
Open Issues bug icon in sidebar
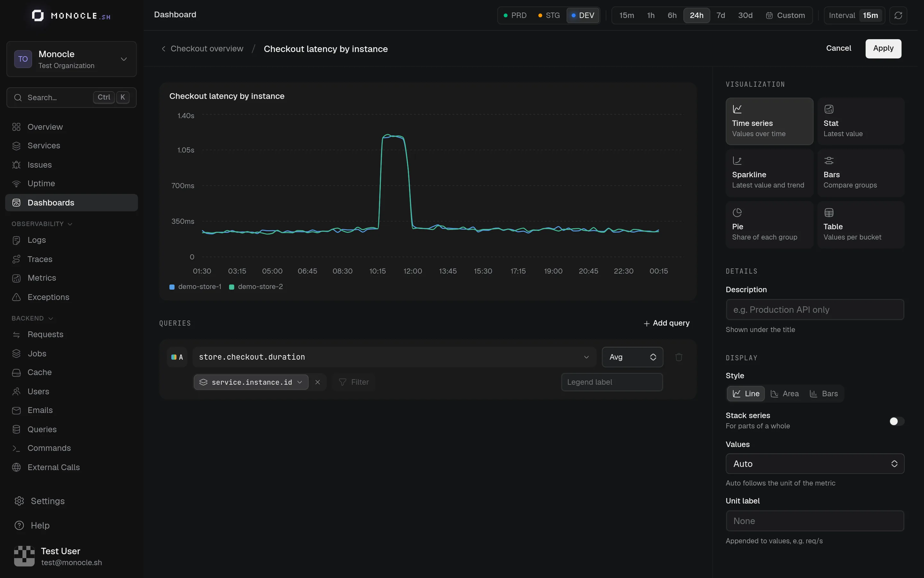point(16,165)
